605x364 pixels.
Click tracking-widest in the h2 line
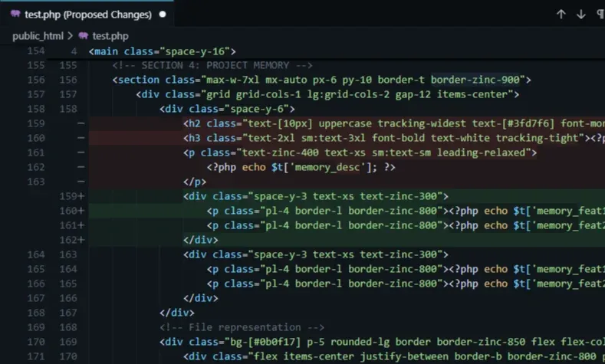pyautogui.click(x=422, y=123)
